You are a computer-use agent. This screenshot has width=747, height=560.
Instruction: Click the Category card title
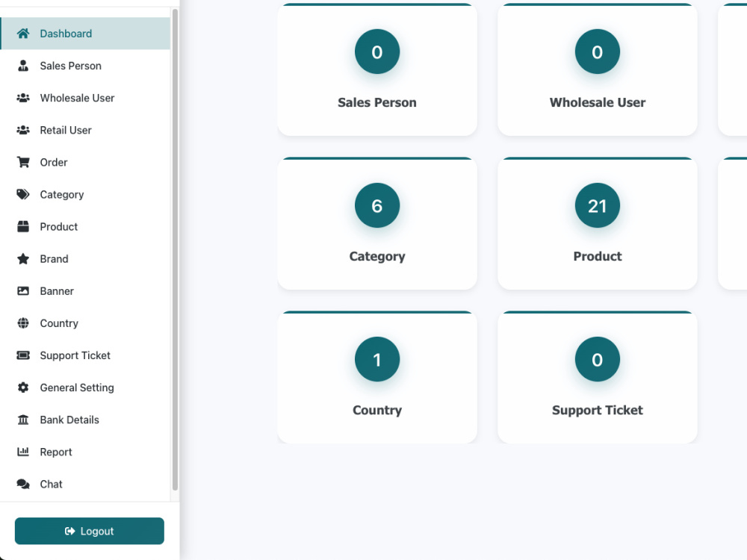[x=376, y=257]
